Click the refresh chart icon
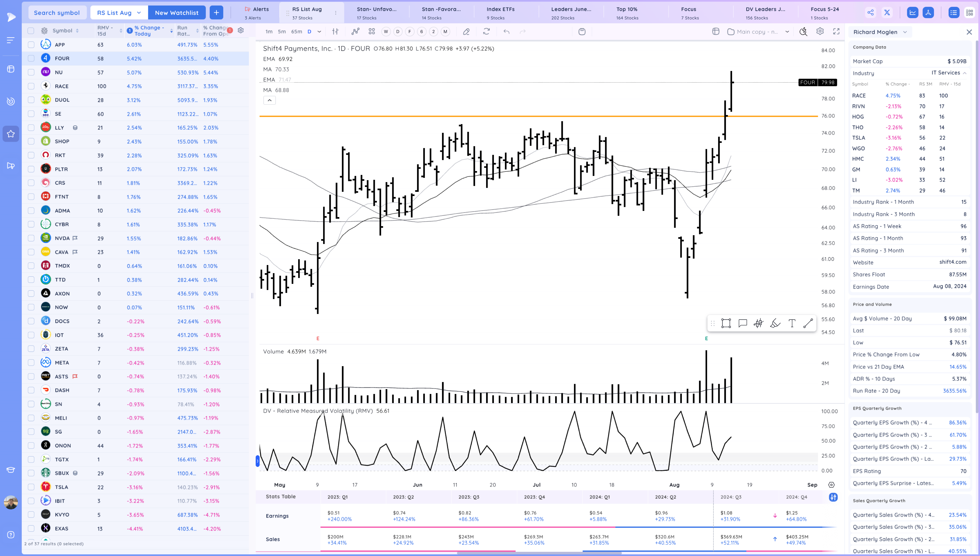This screenshot has width=980, height=556. tap(486, 32)
